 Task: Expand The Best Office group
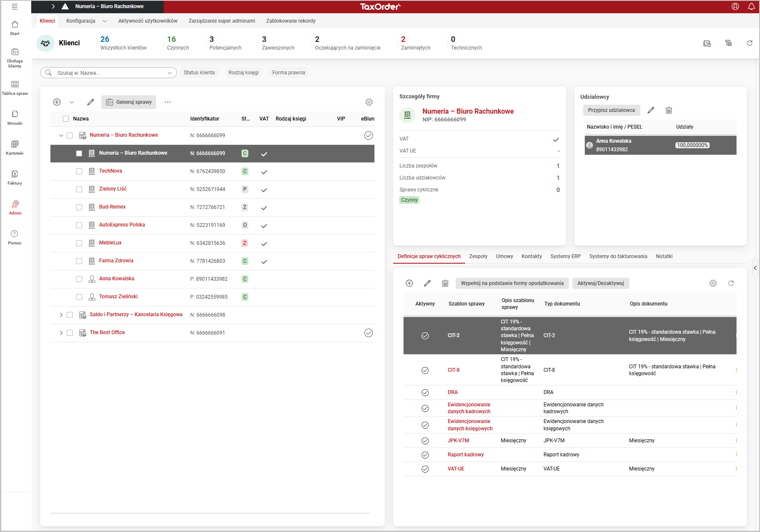61,333
